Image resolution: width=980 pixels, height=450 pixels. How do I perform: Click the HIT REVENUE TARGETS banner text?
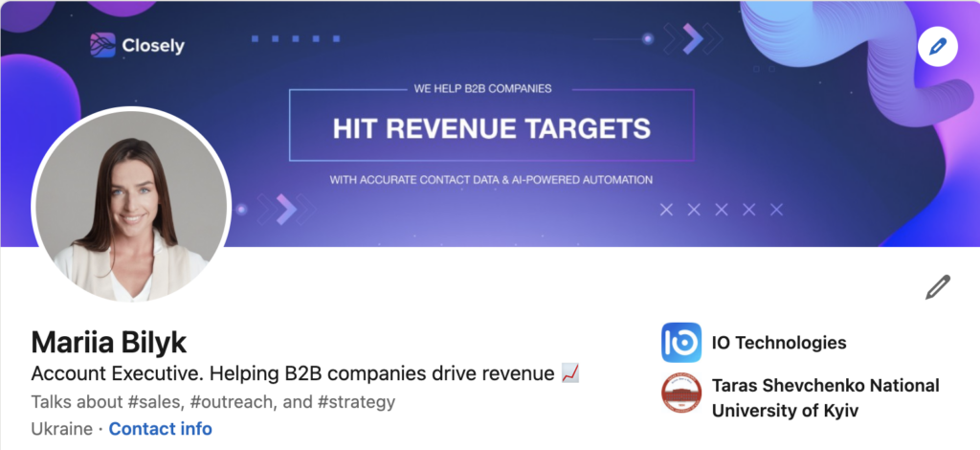click(x=491, y=128)
